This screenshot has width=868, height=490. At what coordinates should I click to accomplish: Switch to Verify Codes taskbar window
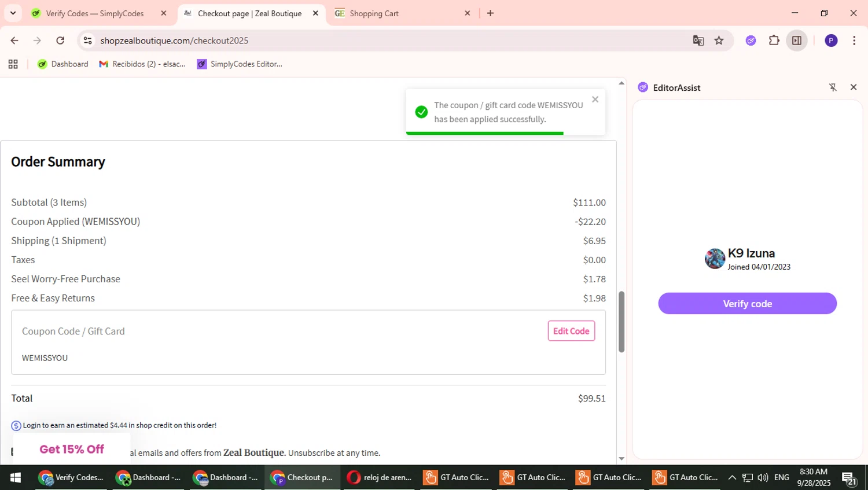coord(71,478)
